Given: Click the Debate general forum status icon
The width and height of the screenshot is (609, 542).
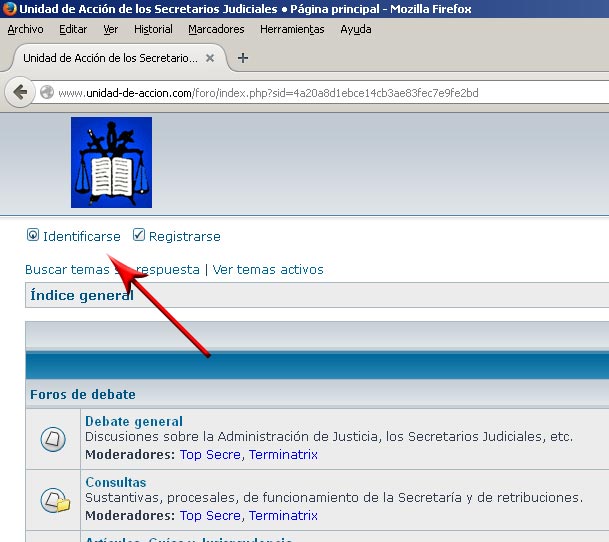Looking at the screenshot, I should point(53,438).
